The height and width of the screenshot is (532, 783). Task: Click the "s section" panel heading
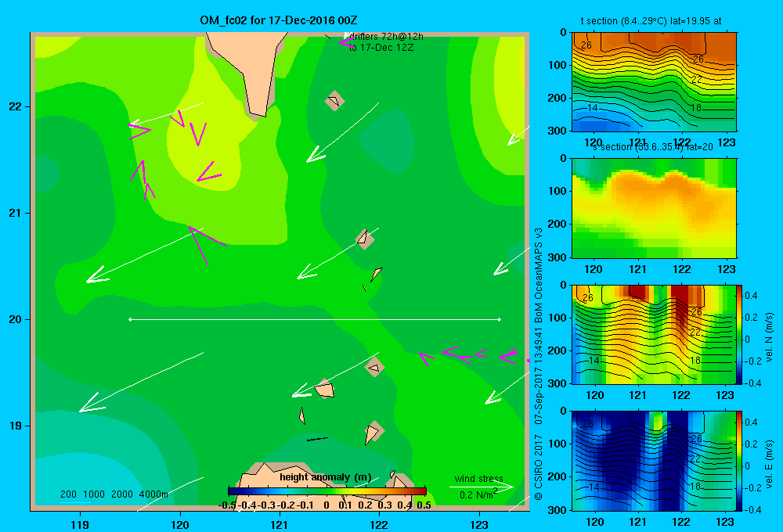coord(652,147)
